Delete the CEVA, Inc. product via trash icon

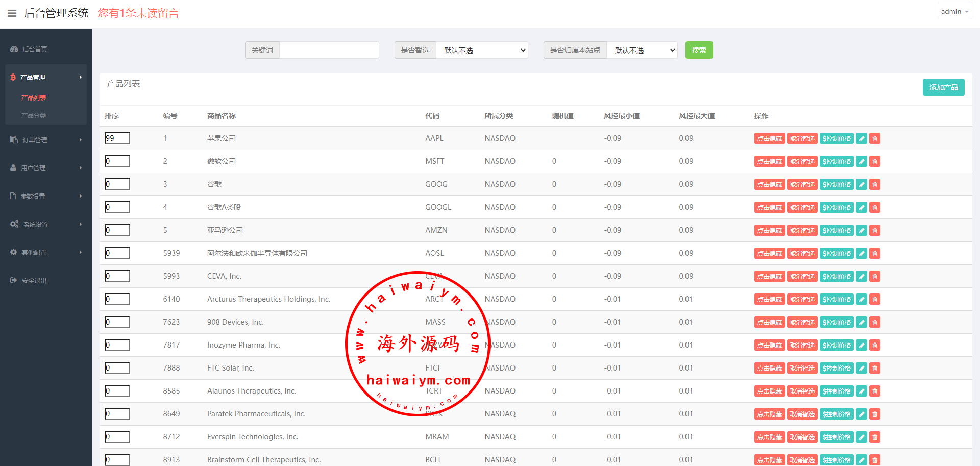[875, 277]
